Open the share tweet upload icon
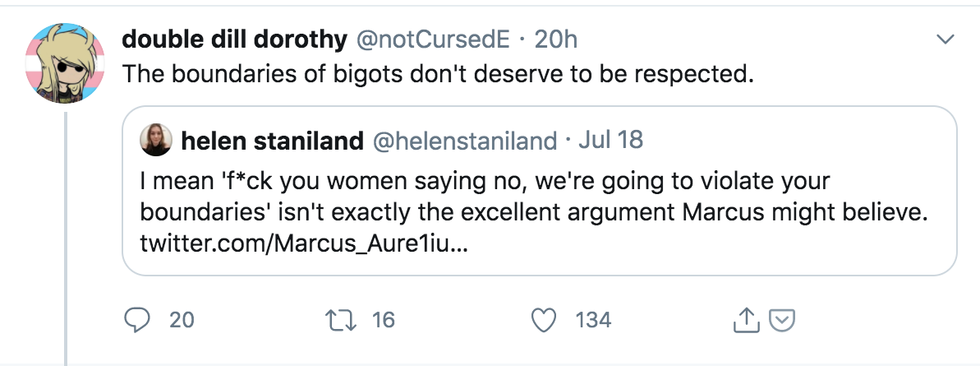This screenshot has width=980, height=366. 743,320
